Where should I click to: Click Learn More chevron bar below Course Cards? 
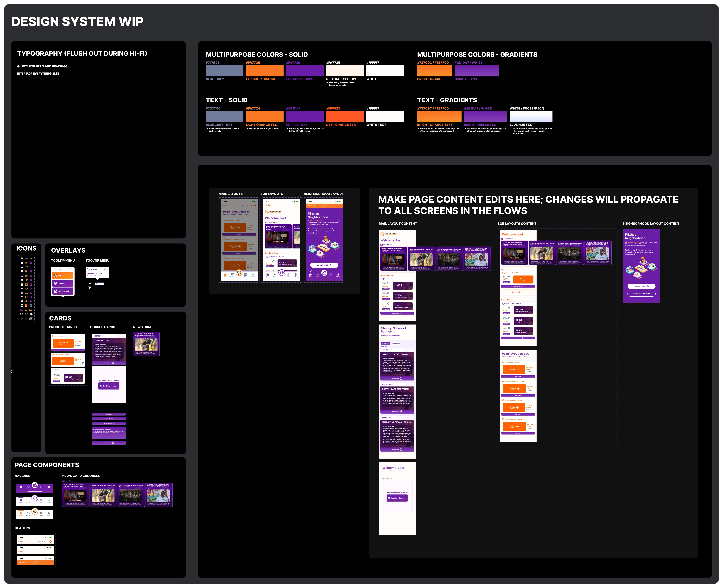coord(109,414)
